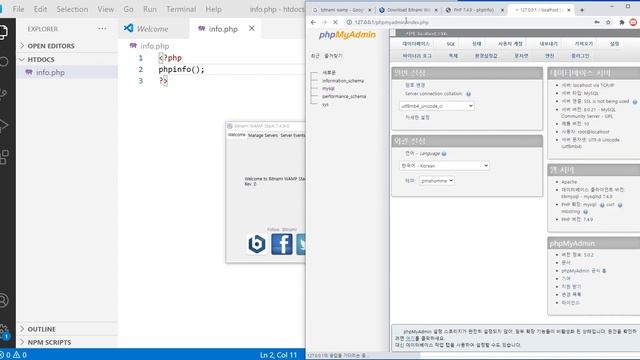640x360 pixels.
Task: Open the Korean language dropdown
Action: click(x=444, y=166)
